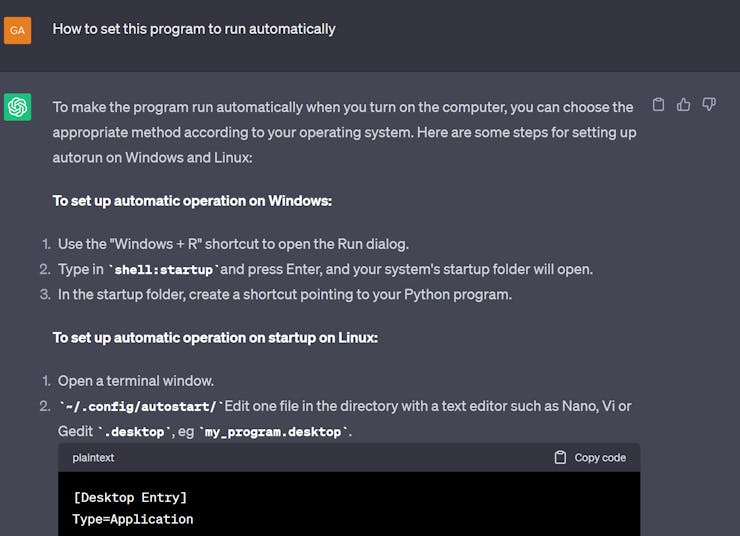Click the user's question about running automatically
The height and width of the screenshot is (536, 740).
pos(194,29)
